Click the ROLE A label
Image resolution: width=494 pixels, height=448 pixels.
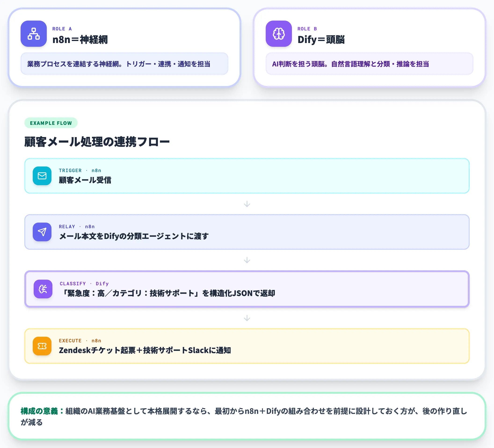tap(62, 29)
